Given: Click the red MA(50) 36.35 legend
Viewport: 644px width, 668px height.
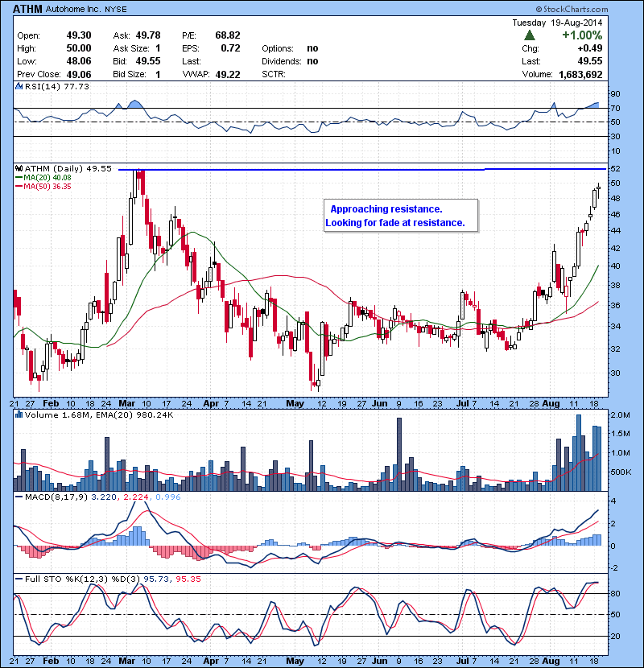Looking at the screenshot, I should tap(43, 187).
